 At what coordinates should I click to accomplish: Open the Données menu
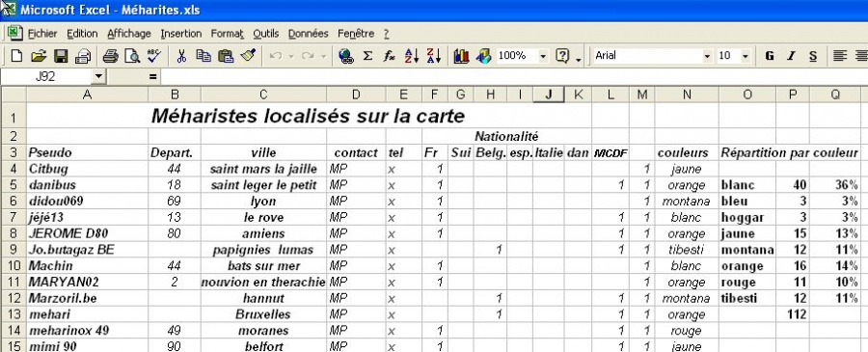coord(308,34)
